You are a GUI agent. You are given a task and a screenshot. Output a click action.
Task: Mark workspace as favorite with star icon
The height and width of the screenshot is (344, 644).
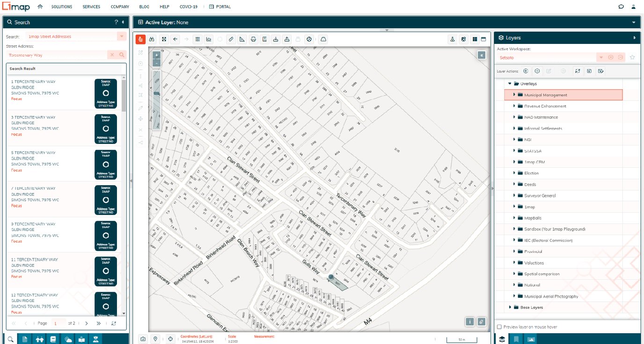coord(632,57)
